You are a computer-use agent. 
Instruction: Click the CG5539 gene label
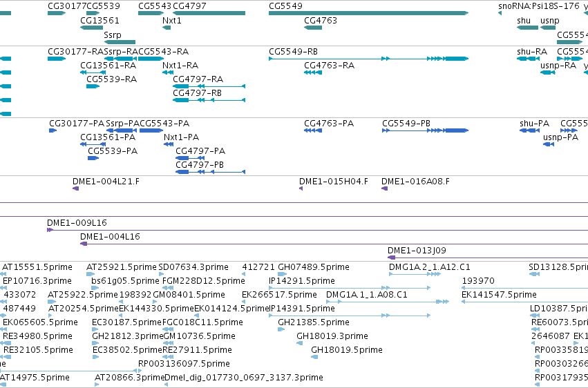103,6
